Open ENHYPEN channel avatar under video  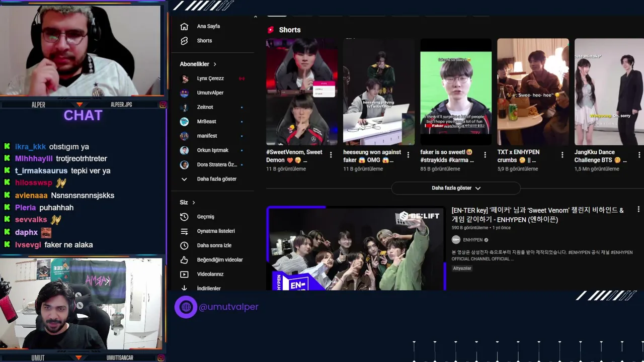pos(456,240)
